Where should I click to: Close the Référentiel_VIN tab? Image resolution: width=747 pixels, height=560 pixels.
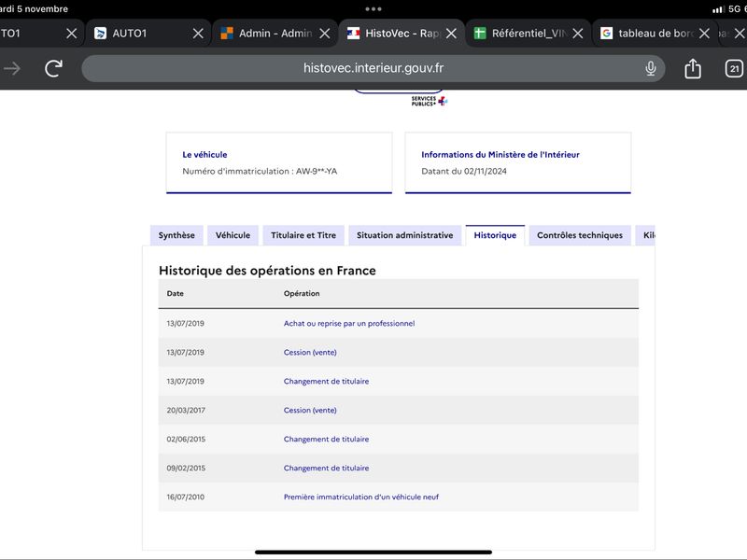click(x=577, y=34)
